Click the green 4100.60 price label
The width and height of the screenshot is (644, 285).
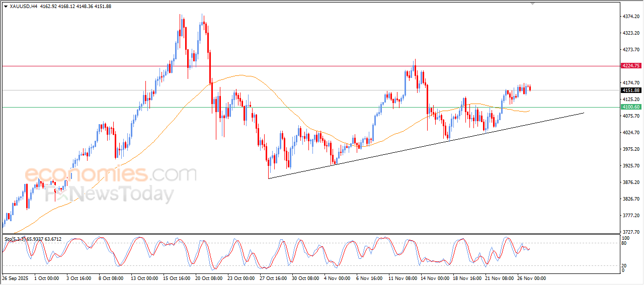pos(630,107)
